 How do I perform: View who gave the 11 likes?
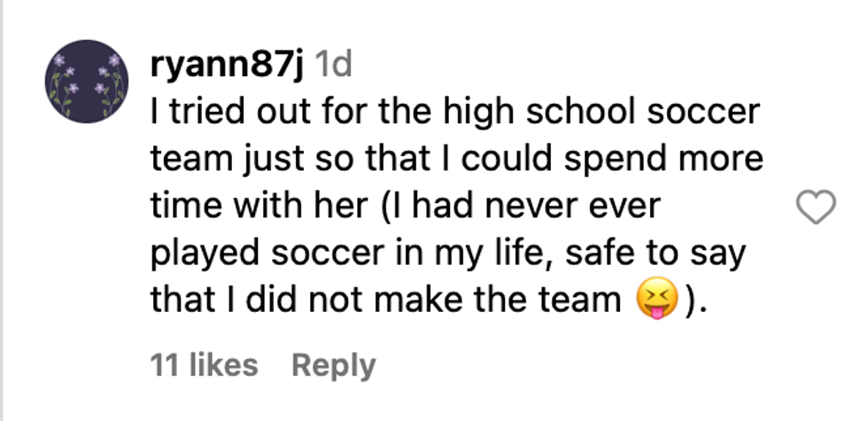pyautogui.click(x=205, y=365)
